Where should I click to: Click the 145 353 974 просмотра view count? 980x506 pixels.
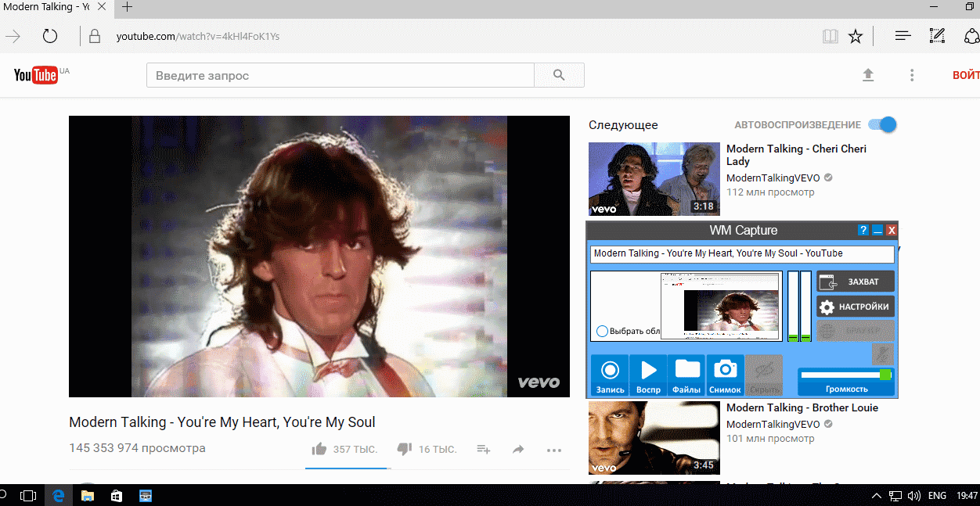click(137, 448)
